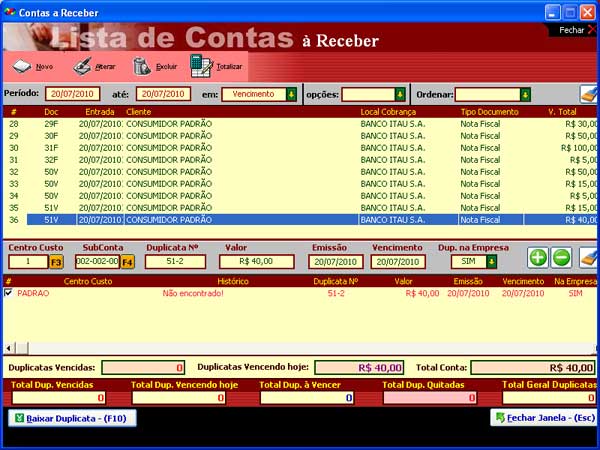Select row 35 with doc 51V
This screenshot has width=600, height=450.
click(300, 208)
